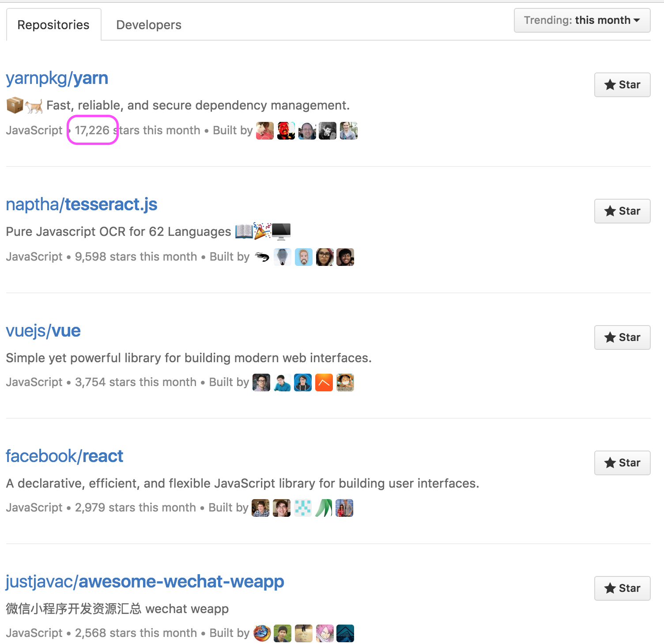
Task: Open the vuejs/vue repository link
Action: pos(43,331)
